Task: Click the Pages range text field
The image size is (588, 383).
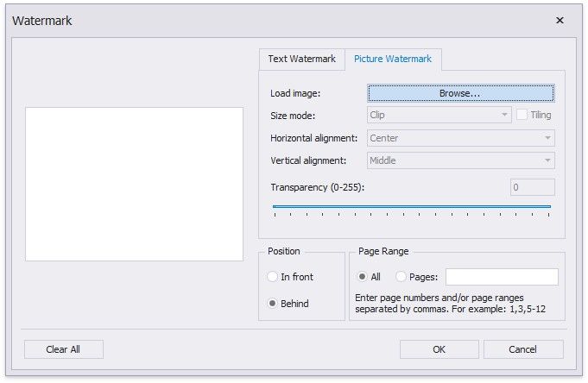Action: coord(502,277)
